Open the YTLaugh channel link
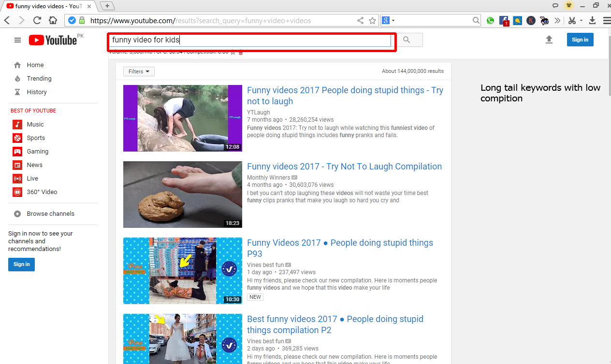 [259, 112]
